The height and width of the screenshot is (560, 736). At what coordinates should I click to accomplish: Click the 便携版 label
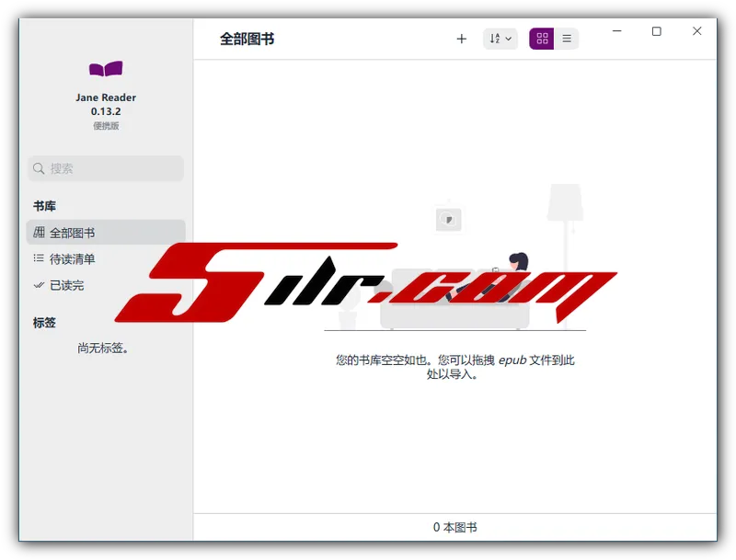pyautogui.click(x=106, y=126)
